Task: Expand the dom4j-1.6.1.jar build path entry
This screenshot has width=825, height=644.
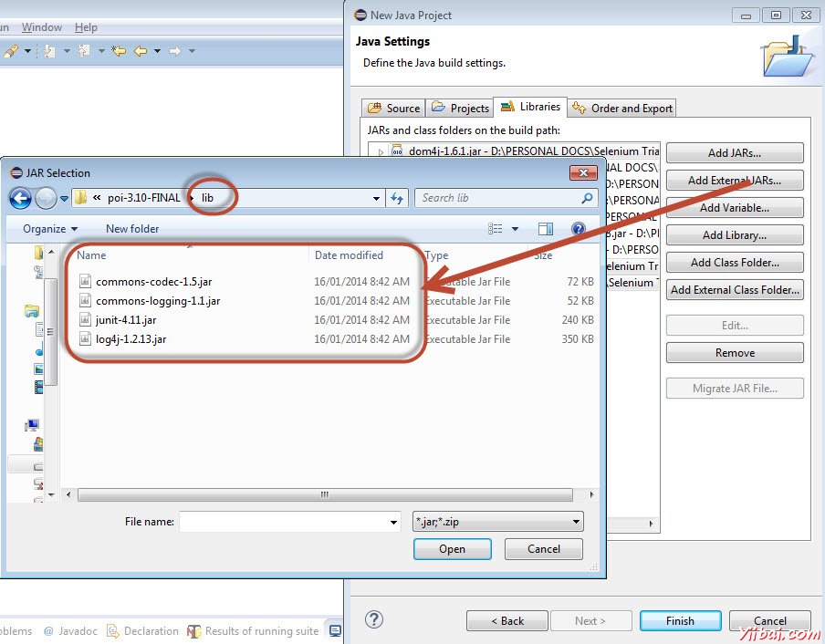Action: point(382,149)
